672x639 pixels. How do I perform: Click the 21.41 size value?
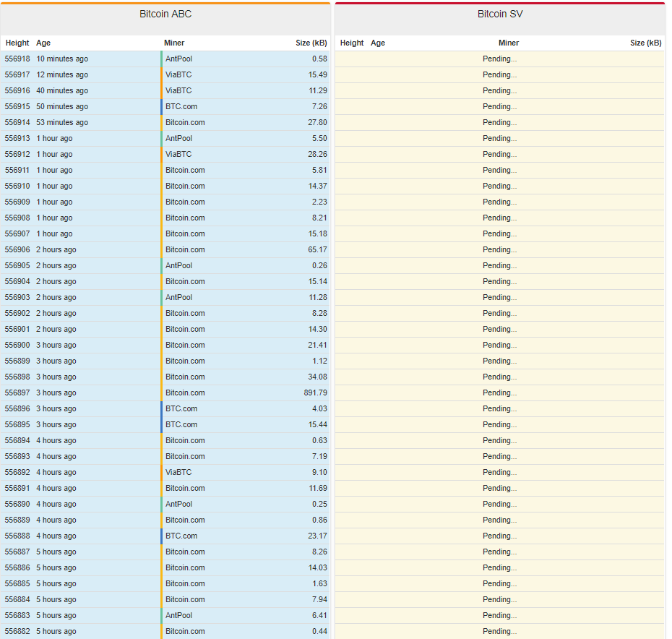pyautogui.click(x=317, y=345)
